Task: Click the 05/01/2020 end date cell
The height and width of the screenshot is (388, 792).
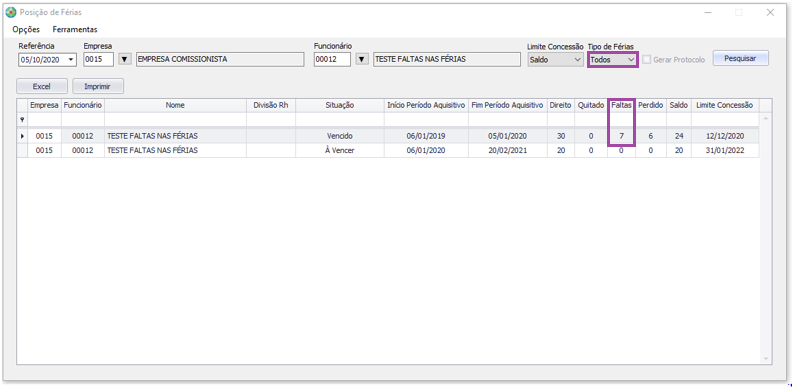Action: pos(508,136)
